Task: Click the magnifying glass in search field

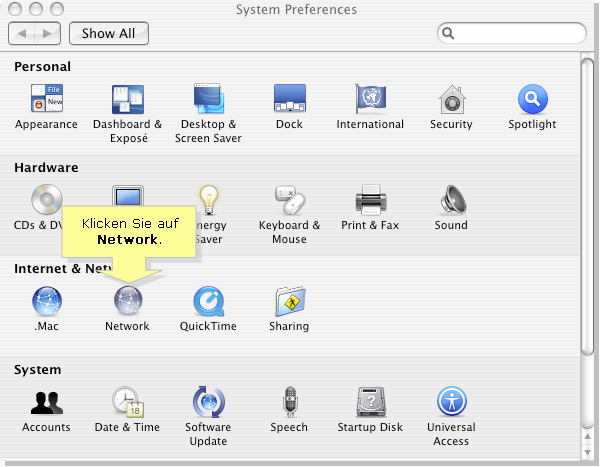Action: (x=448, y=34)
